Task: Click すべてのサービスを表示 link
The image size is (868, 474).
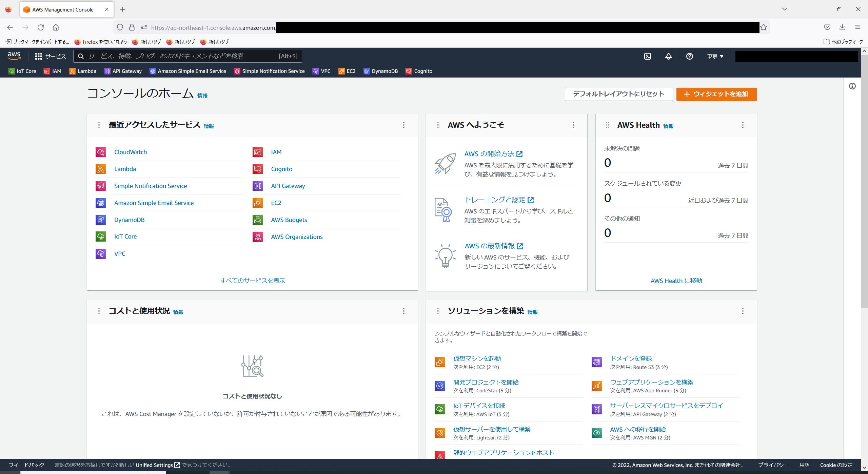Action: coord(253,281)
